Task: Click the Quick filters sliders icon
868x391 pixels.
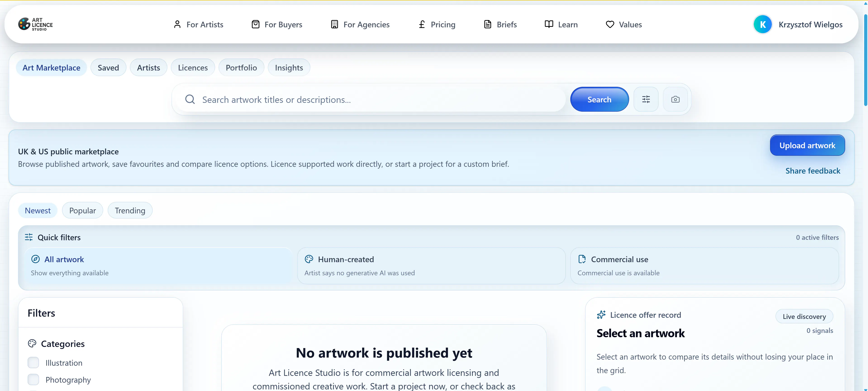Action: tap(29, 237)
